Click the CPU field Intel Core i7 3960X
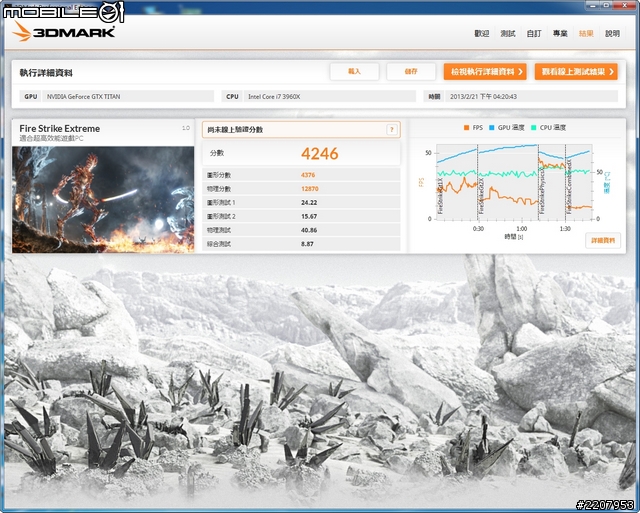 point(330,97)
